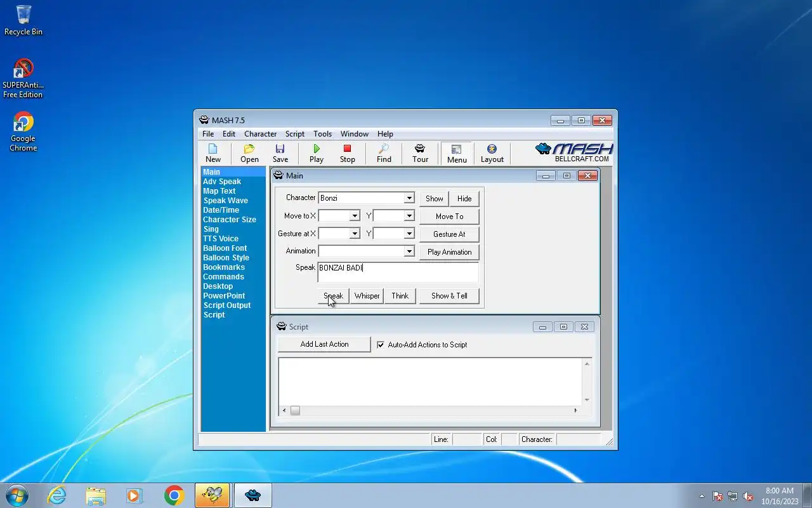Click Chrome icon in the taskbar
The height and width of the screenshot is (508, 812).
(174, 495)
